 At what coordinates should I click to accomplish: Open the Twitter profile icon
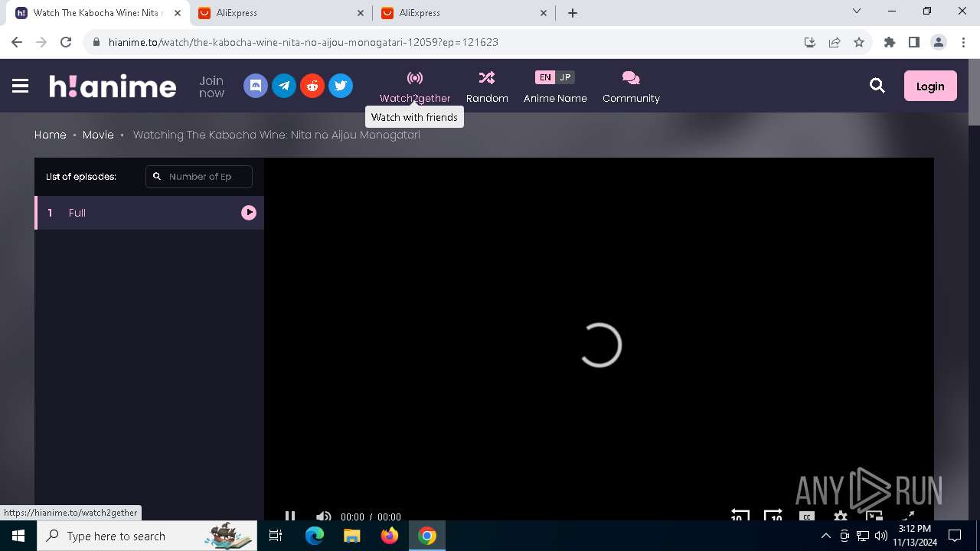(341, 86)
